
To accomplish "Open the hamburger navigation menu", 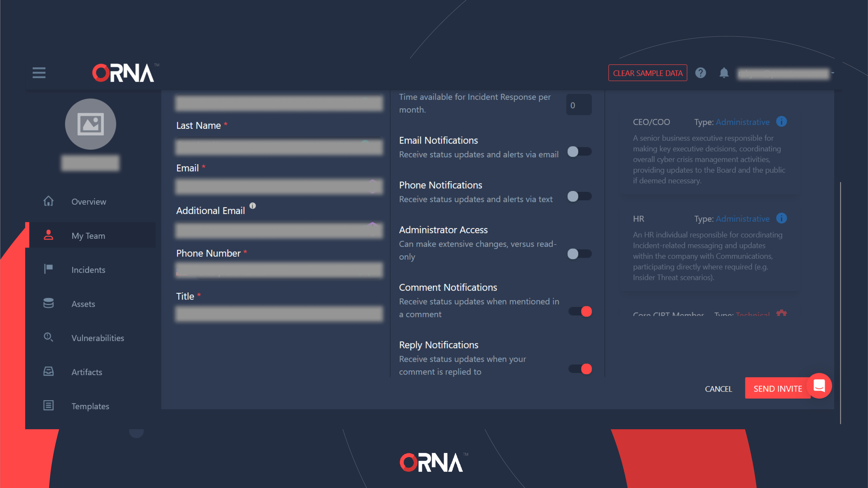I will [x=39, y=72].
